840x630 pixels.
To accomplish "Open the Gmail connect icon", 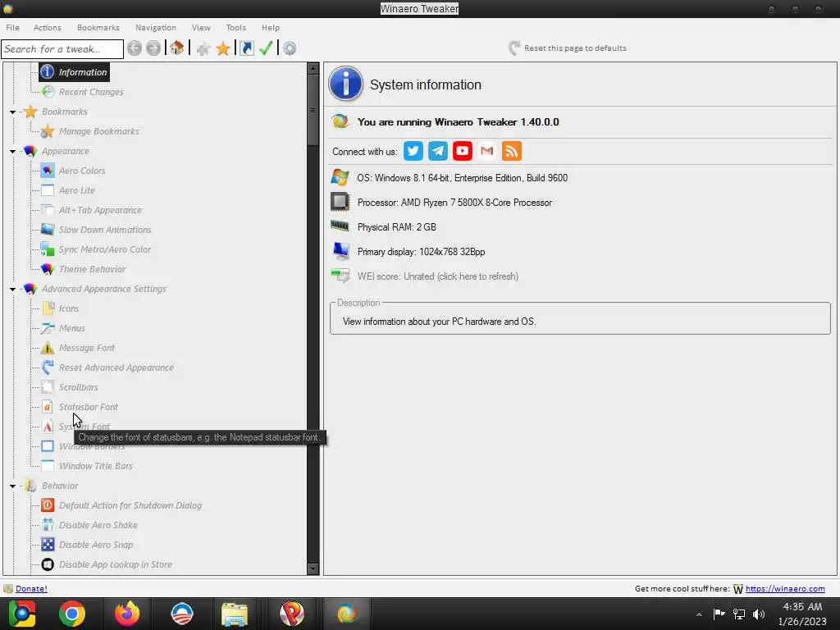I will pos(487,151).
